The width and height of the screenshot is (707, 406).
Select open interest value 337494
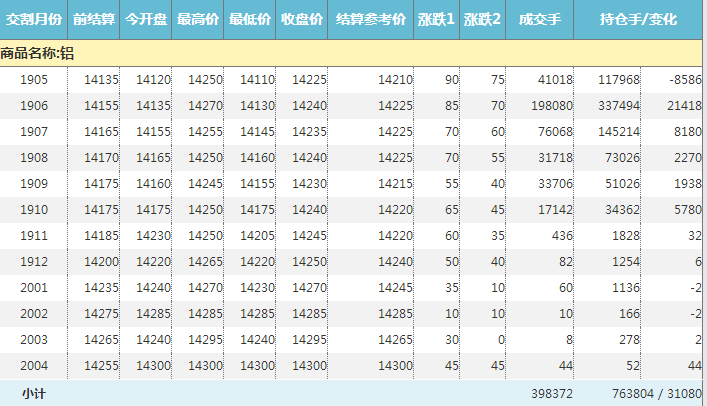point(617,106)
